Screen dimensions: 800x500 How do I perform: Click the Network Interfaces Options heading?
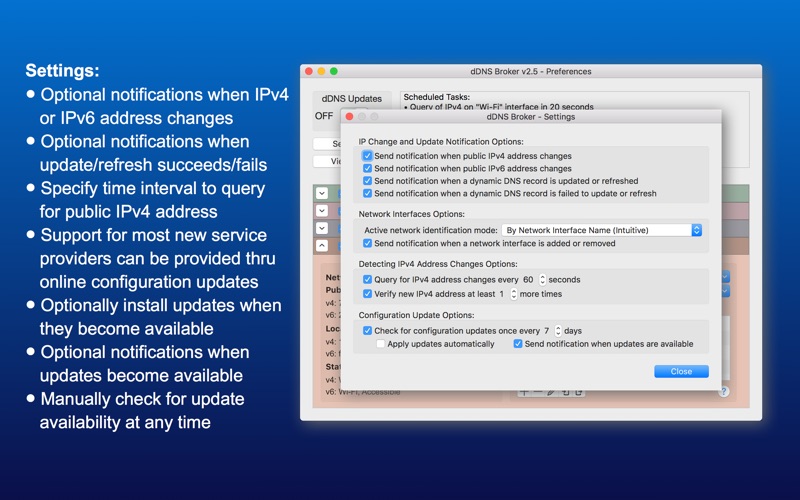pyautogui.click(x=411, y=214)
